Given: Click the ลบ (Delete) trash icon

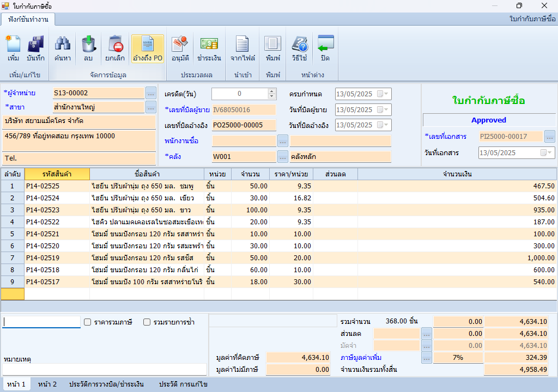Looking at the screenshot, I should 88,48.
